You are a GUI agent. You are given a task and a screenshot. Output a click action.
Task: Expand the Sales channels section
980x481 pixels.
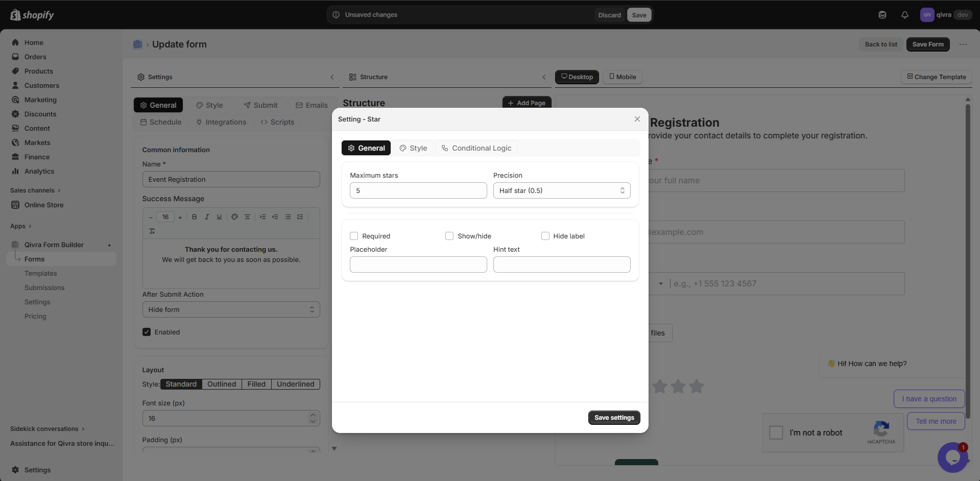click(x=35, y=190)
